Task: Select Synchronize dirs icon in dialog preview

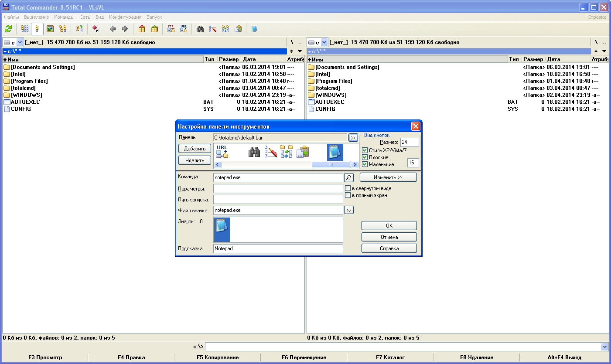Action: coord(287,152)
